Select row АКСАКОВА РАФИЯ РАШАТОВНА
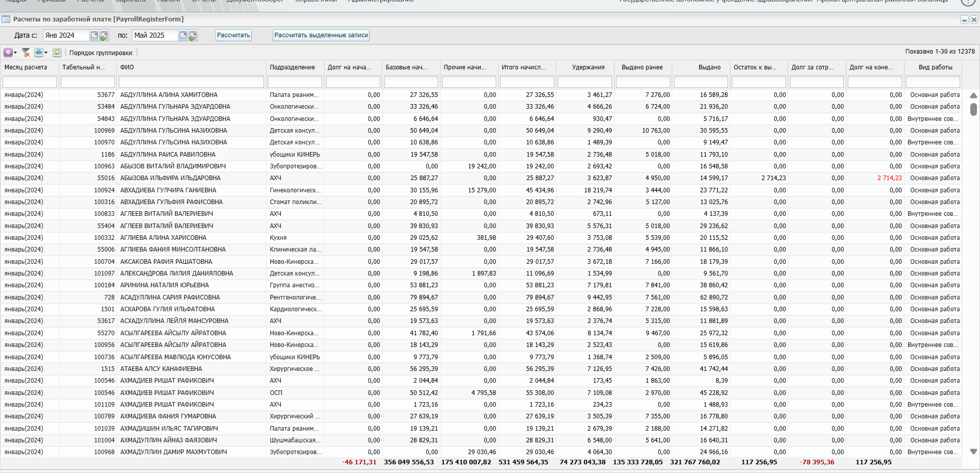The width and height of the screenshot is (980, 473). (x=481, y=262)
